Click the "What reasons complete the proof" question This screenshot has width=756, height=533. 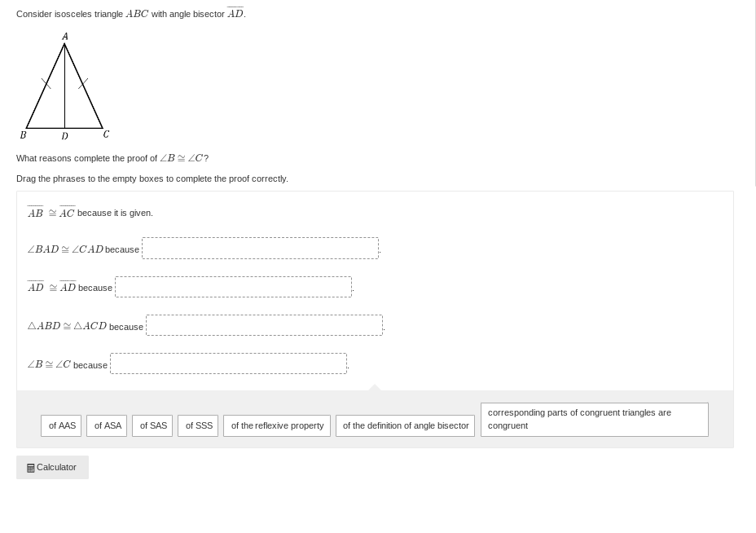pos(112,158)
